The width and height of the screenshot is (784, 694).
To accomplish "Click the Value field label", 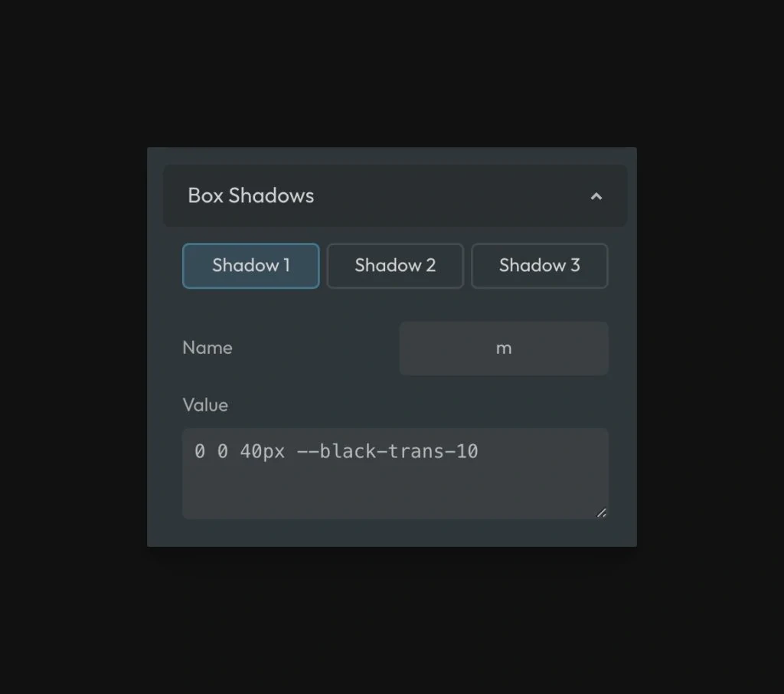I will pyautogui.click(x=205, y=404).
